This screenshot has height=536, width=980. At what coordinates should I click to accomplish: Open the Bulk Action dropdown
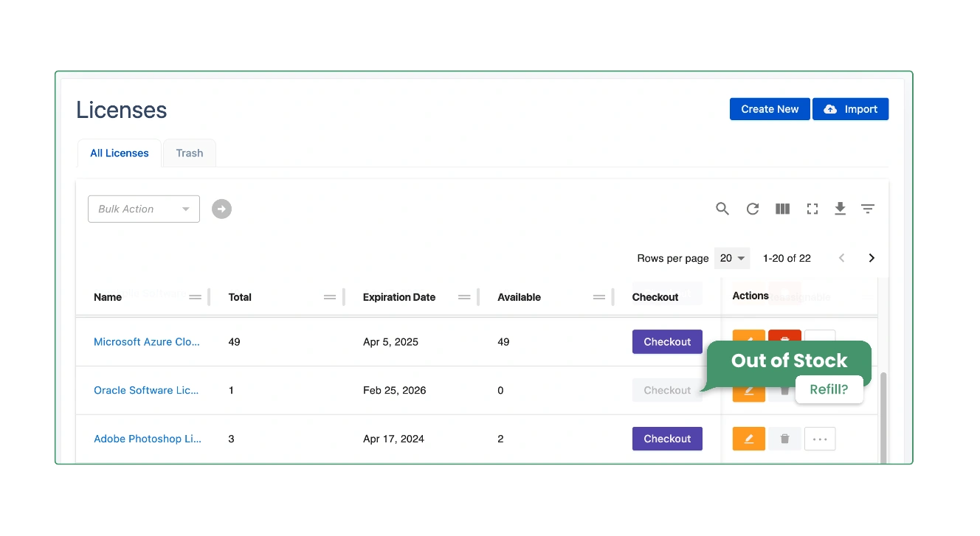pyautogui.click(x=144, y=209)
